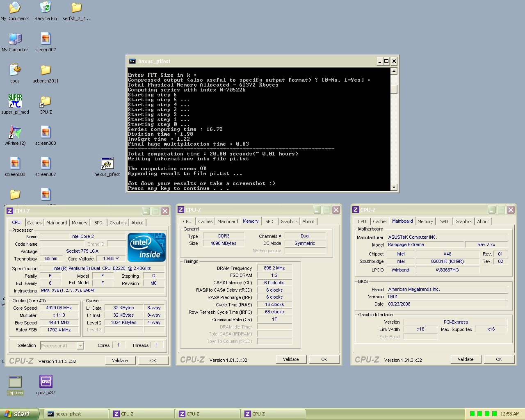Screen dimensions: 525x420
Task: Click Validate in the Mainboard CPU-Z window
Action: 466,359
